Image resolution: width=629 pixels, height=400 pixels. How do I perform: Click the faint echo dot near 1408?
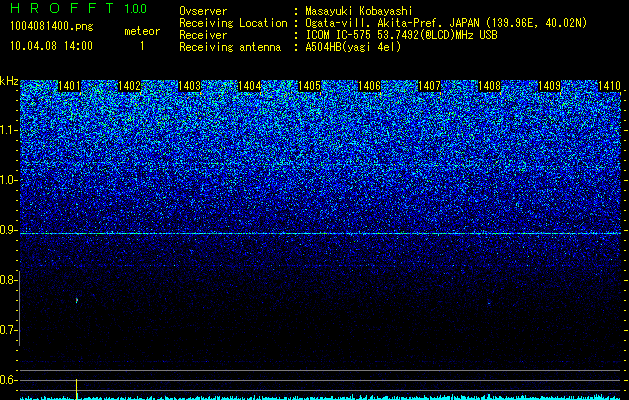coord(489,303)
